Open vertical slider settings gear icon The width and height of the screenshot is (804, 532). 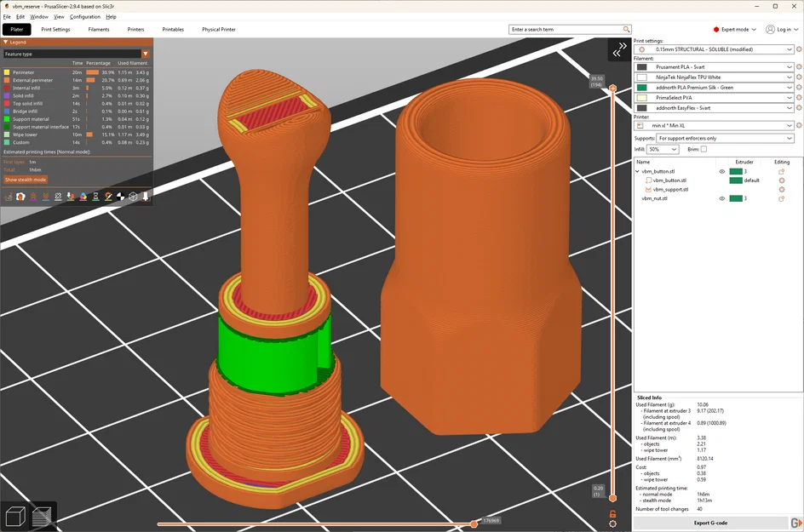coord(612,523)
